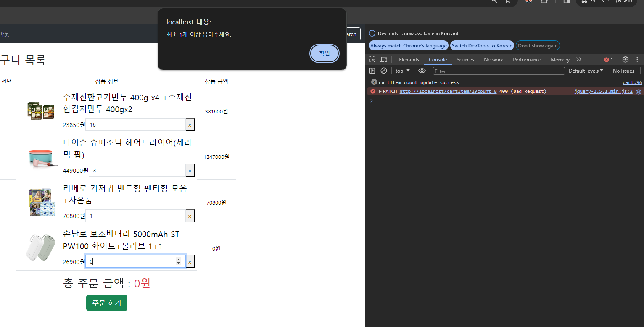
Task: Click Don't show again
Action: (538, 45)
